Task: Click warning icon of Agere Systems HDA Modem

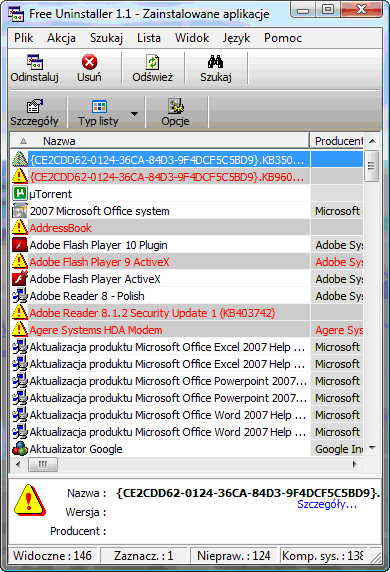Action: [x=20, y=330]
